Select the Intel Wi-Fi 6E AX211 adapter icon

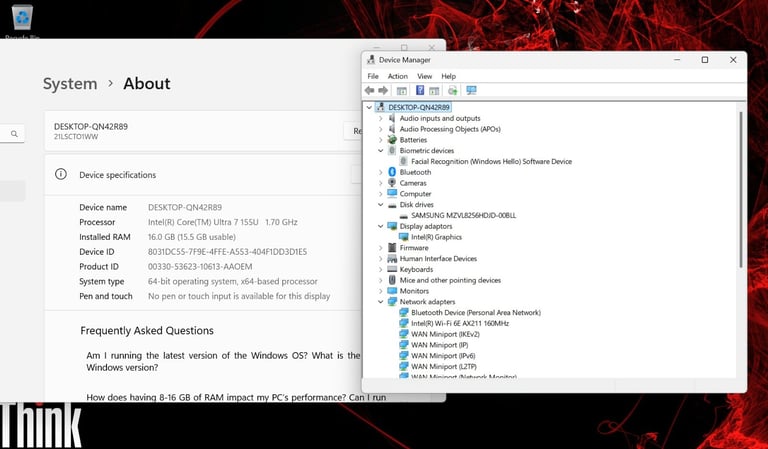[404, 323]
